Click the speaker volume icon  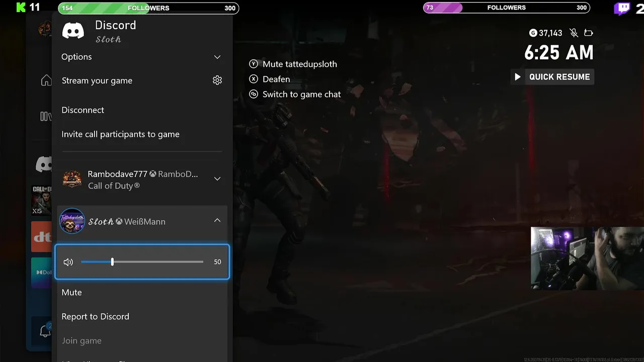pos(68,262)
